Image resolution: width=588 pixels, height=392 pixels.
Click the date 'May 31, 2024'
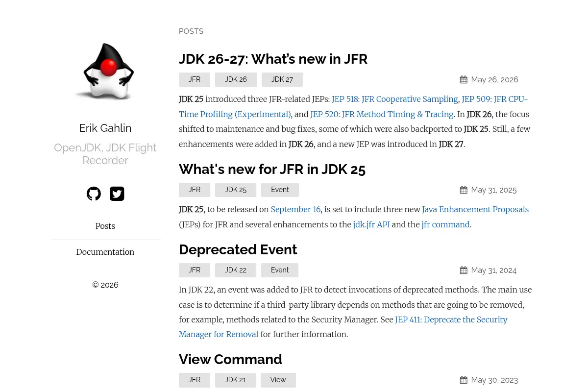tap(494, 270)
